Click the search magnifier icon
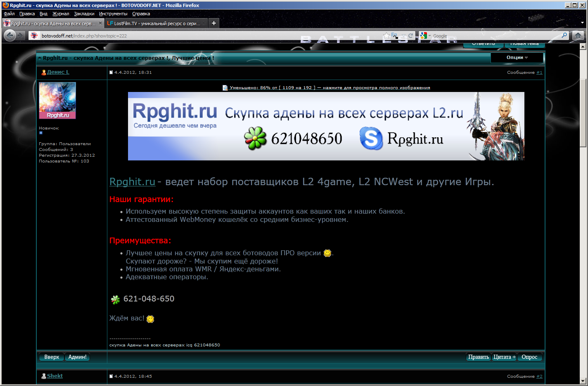Viewport: 588px width, 386px height. click(564, 35)
